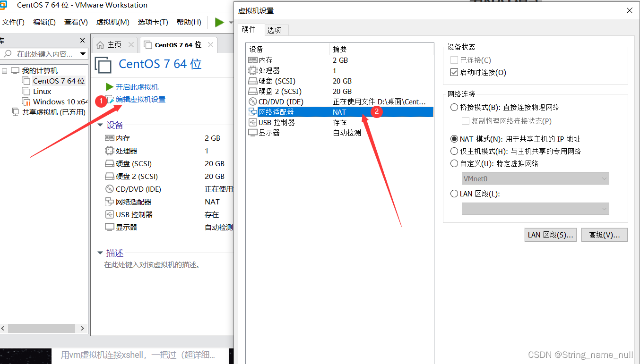The width and height of the screenshot is (640, 364).
Task: Click the Linux VM icon in library tree
Action: [x=26, y=91]
